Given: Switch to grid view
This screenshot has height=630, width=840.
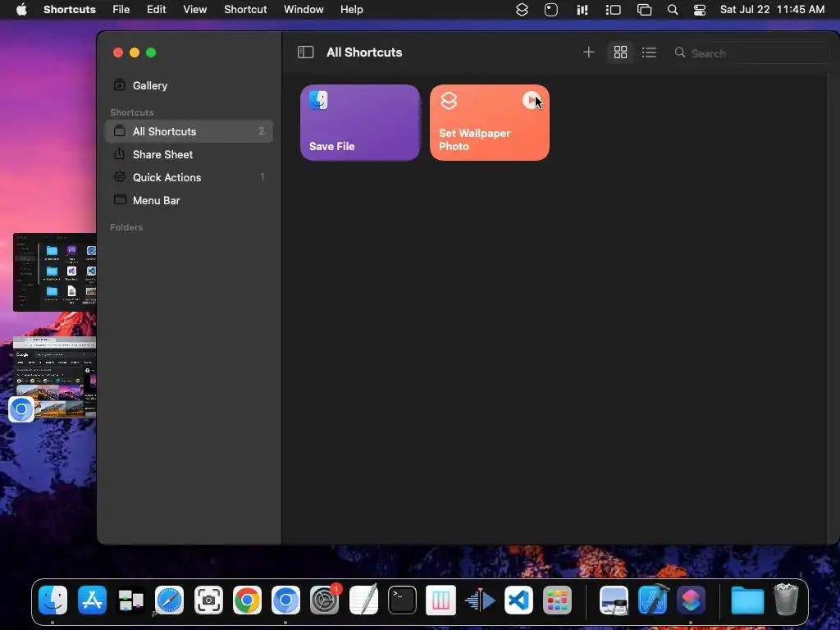Looking at the screenshot, I should pyautogui.click(x=620, y=52).
